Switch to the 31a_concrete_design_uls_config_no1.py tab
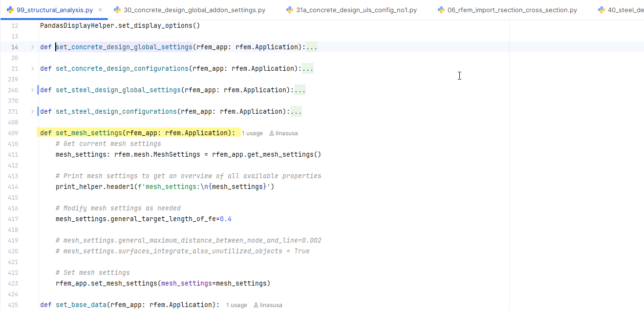 [357, 9]
